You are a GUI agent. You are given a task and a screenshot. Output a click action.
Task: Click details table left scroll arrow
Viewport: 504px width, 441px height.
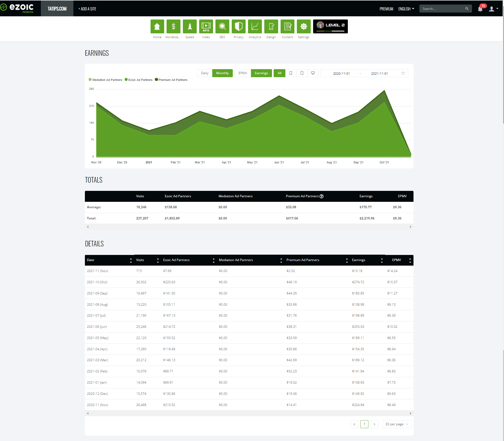(x=88, y=414)
